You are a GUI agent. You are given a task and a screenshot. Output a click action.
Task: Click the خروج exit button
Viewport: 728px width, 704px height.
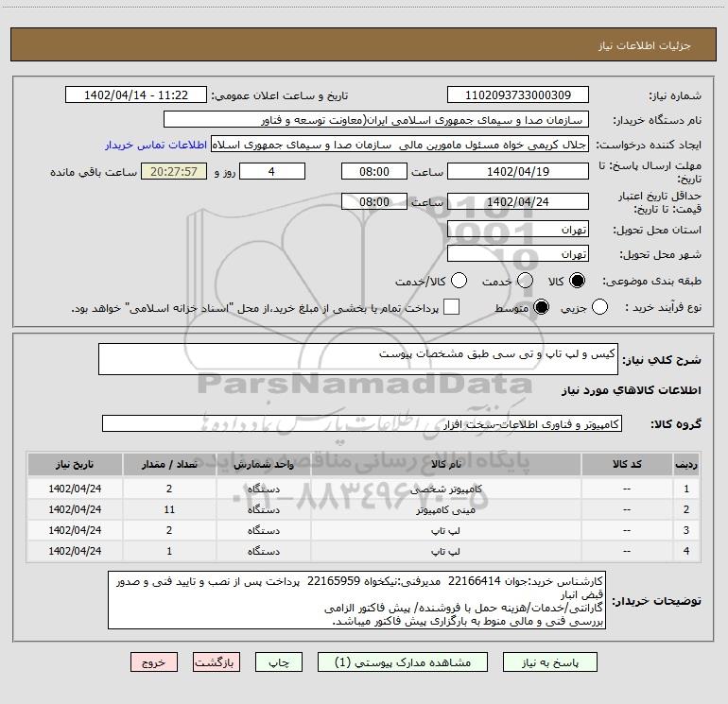154,662
